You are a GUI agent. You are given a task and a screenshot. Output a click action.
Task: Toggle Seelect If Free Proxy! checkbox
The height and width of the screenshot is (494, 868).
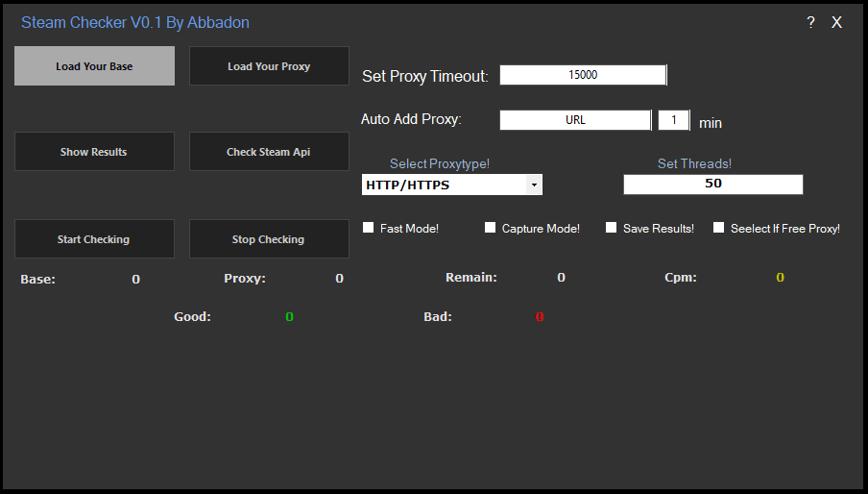coord(718,228)
